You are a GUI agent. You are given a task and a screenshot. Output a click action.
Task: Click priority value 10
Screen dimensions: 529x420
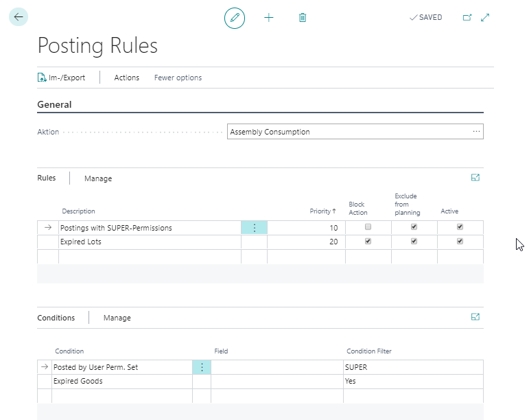tap(306, 228)
